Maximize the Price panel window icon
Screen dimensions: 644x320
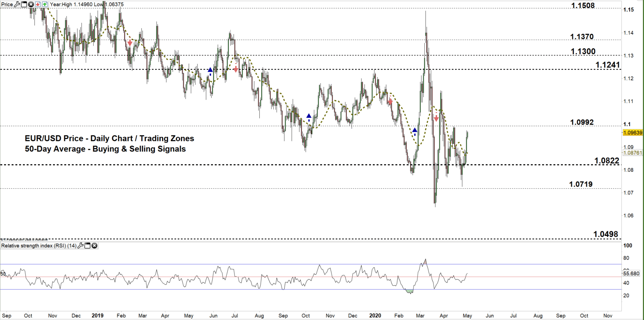(x=24, y=4)
